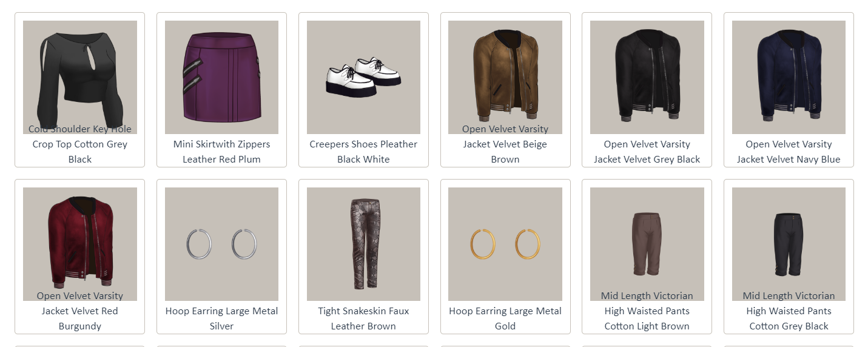Click the Mini Skirtwith Zippers Leather Red Plum label
868x347 pixels.
pos(221,152)
